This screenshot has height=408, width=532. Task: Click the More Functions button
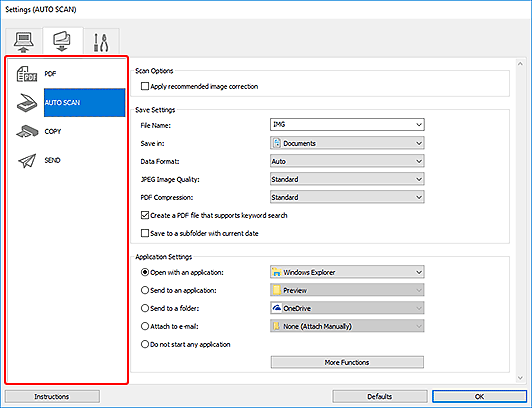(347, 362)
